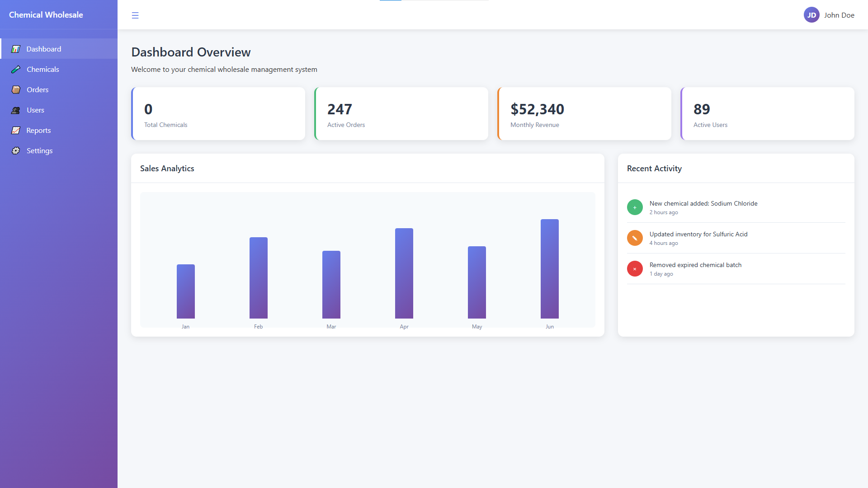This screenshot has height=488, width=868.
Task: Click the Reports chart icon
Action: pyautogui.click(x=16, y=130)
